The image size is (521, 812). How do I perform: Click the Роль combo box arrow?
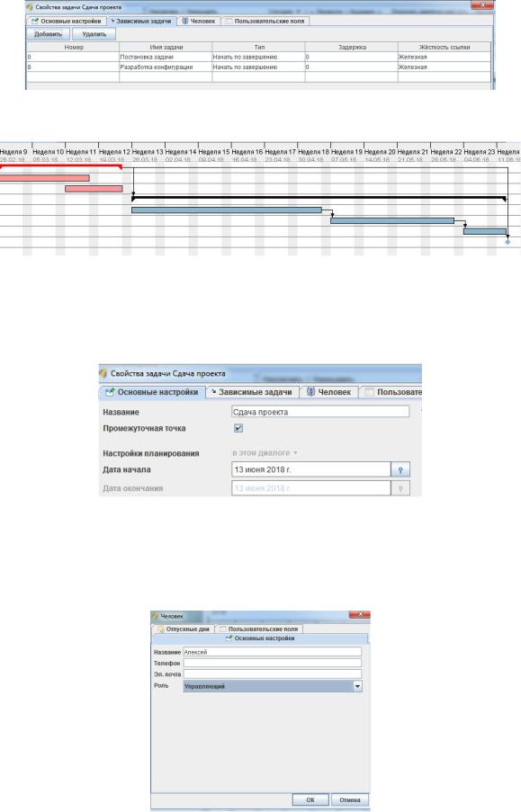[x=357, y=686]
